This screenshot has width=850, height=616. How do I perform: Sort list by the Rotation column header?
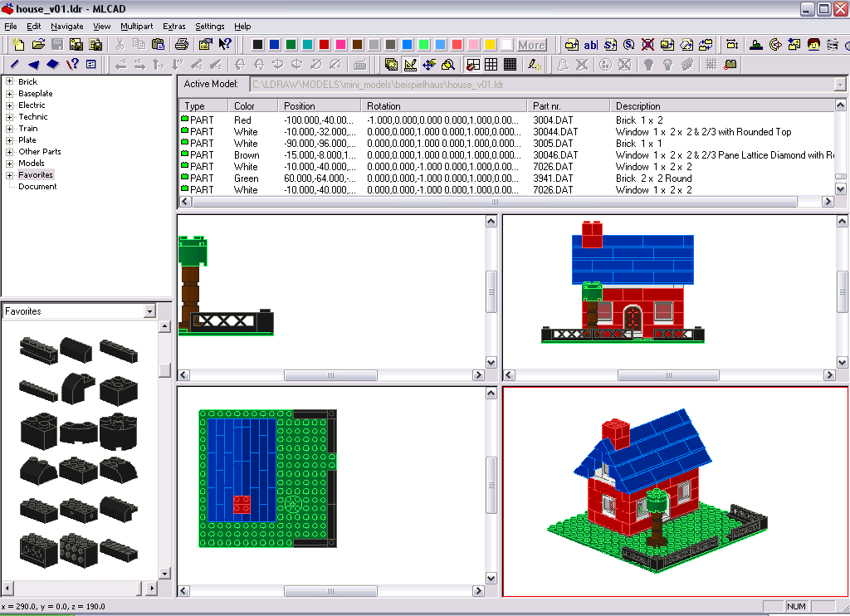pyautogui.click(x=444, y=105)
